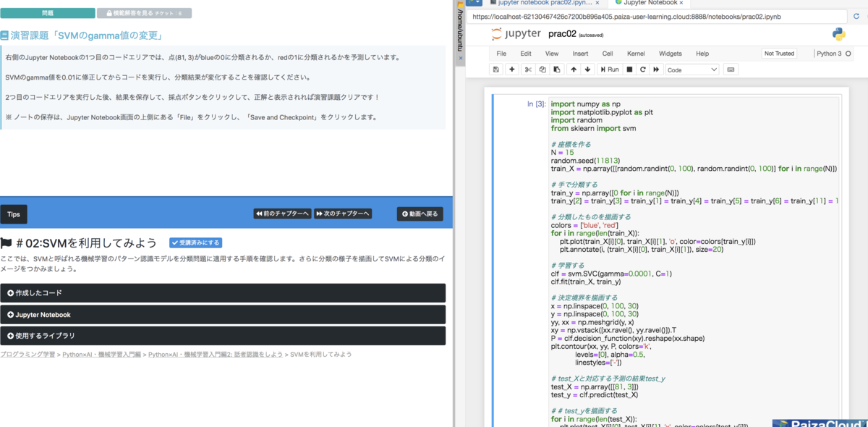Paste cells below with the paste icon

557,69
